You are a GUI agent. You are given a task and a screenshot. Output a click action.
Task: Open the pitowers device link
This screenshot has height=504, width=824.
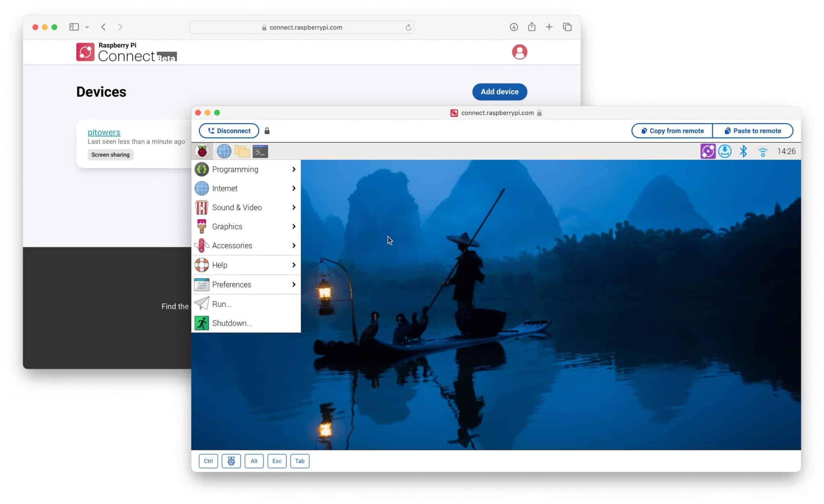tap(104, 132)
